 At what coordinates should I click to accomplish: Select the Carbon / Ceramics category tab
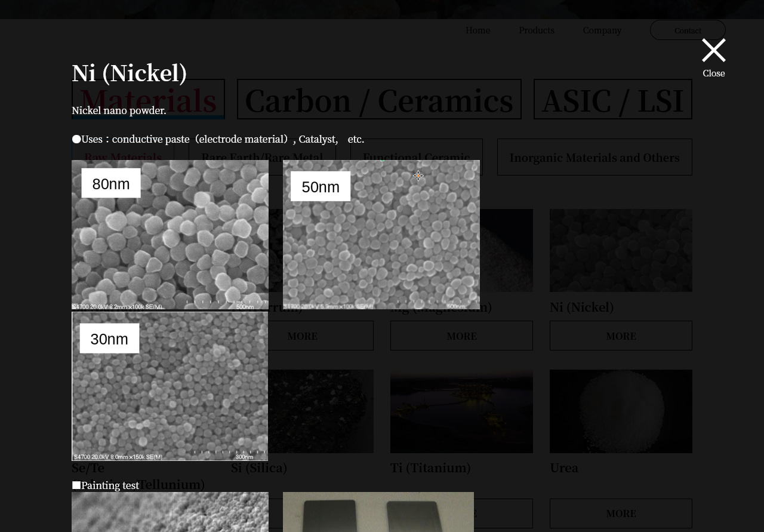click(x=379, y=99)
